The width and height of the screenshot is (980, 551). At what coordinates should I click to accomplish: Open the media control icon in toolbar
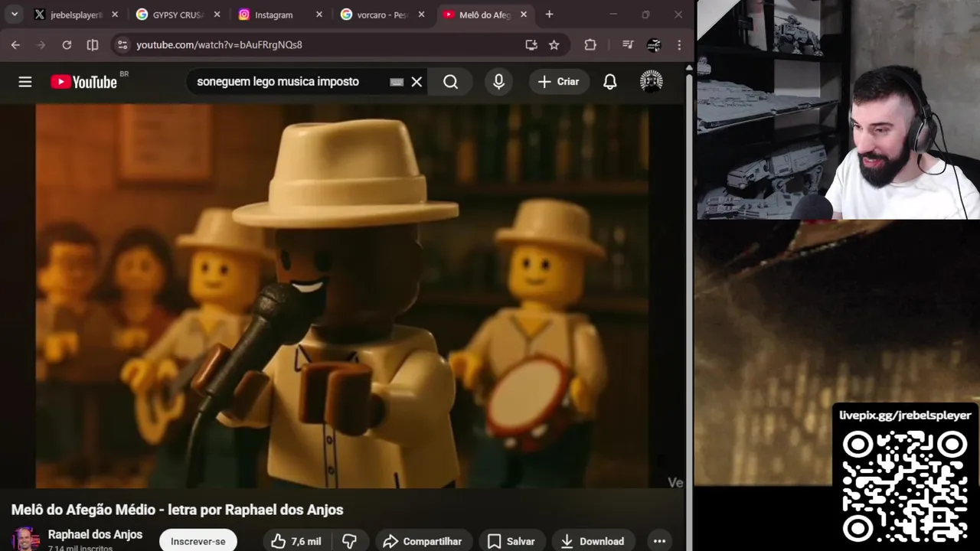[x=628, y=45]
